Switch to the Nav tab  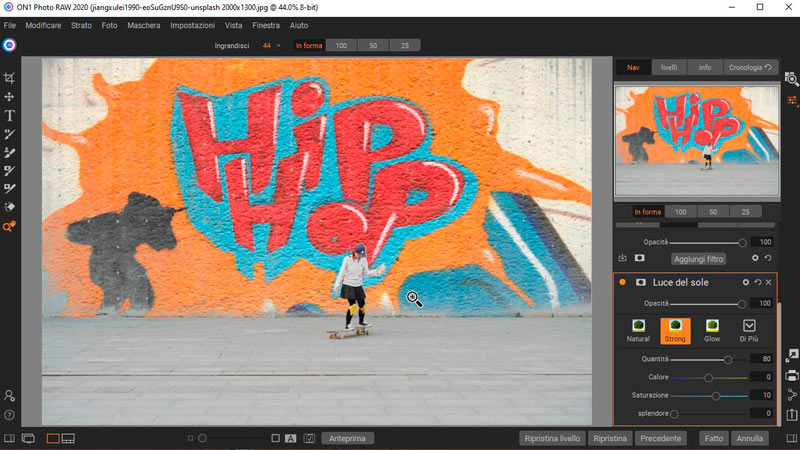pyautogui.click(x=633, y=67)
